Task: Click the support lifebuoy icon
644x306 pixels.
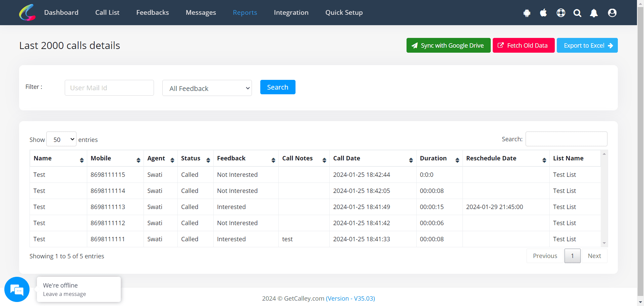Action: click(x=561, y=13)
